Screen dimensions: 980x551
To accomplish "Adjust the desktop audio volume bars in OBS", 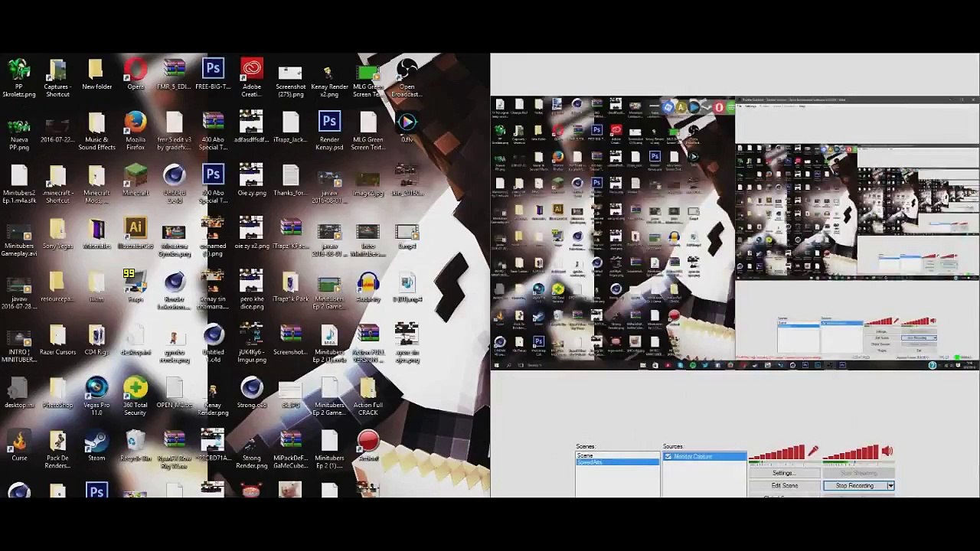I will (x=851, y=454).
